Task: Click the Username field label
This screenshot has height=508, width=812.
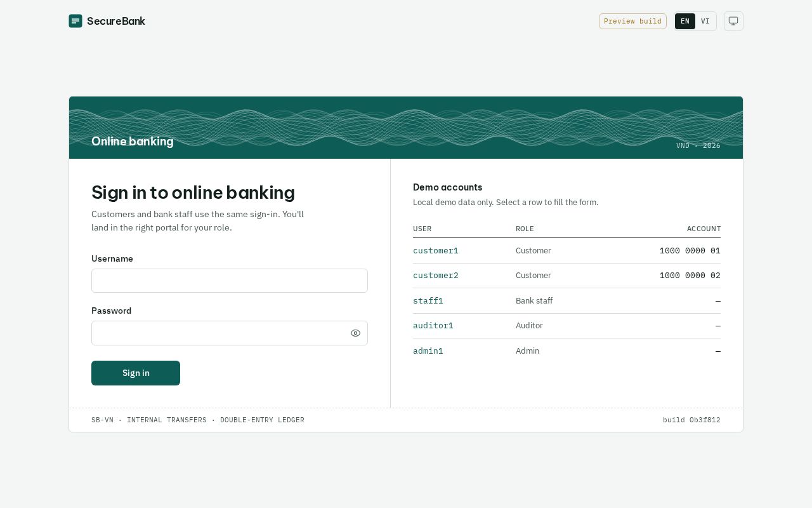Action: pos(112,258)
